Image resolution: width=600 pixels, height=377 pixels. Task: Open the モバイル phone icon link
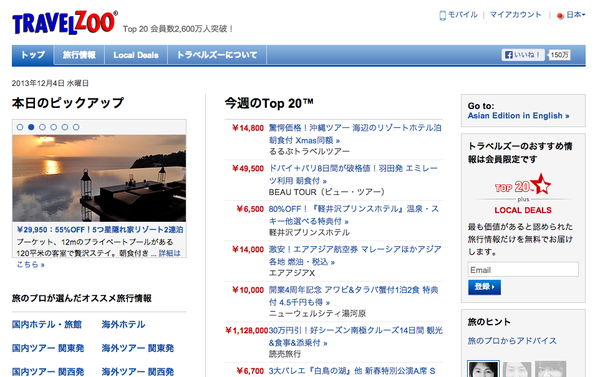click(x=442, y=15)
